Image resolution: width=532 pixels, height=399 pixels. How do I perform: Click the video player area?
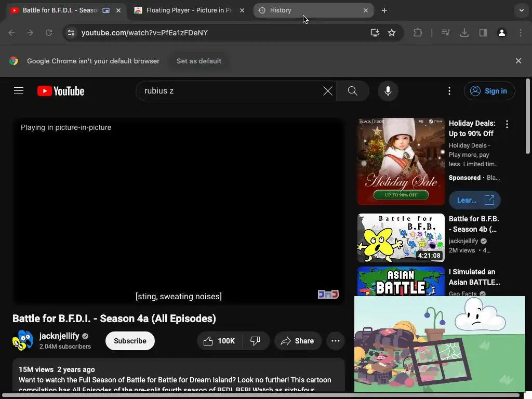pos(179,210)
